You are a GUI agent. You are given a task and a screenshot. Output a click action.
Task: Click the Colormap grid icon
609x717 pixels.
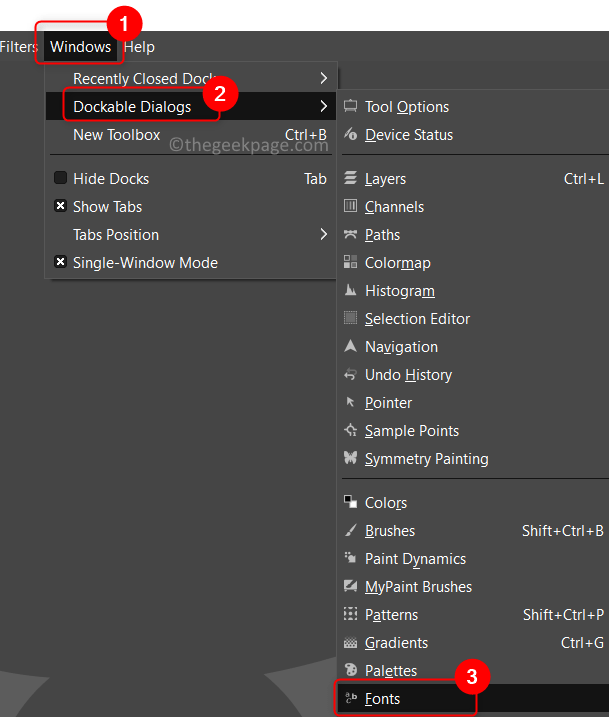[x=350, y=262]
